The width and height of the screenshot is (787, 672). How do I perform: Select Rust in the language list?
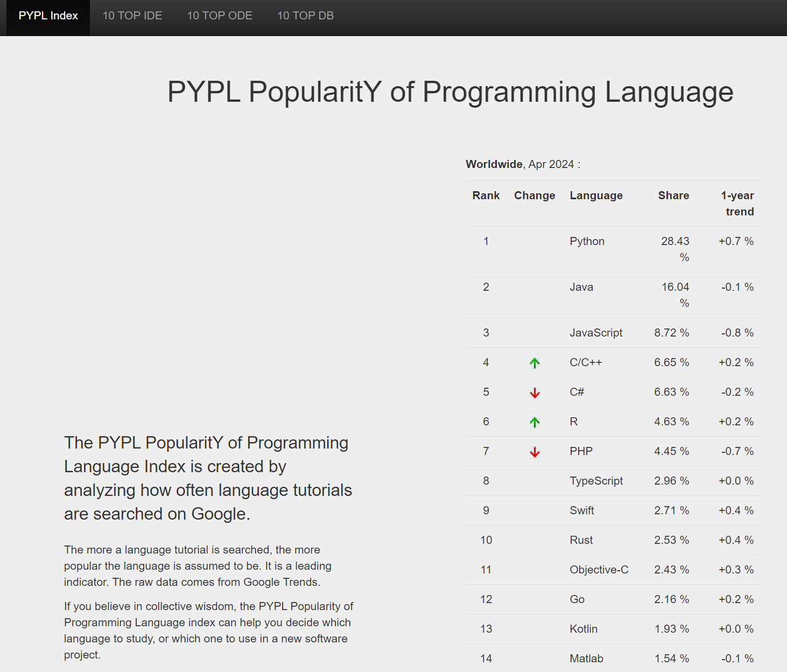pyautogui.click(x=581, y=540)
